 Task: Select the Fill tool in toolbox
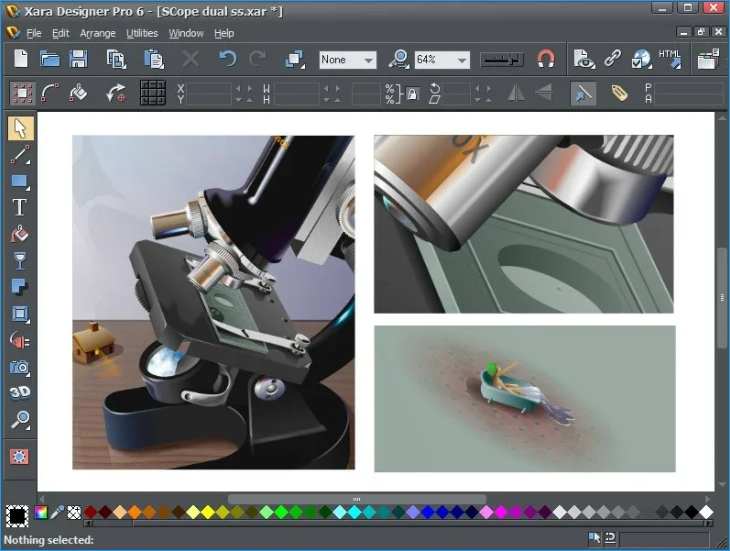click(20, 234)
